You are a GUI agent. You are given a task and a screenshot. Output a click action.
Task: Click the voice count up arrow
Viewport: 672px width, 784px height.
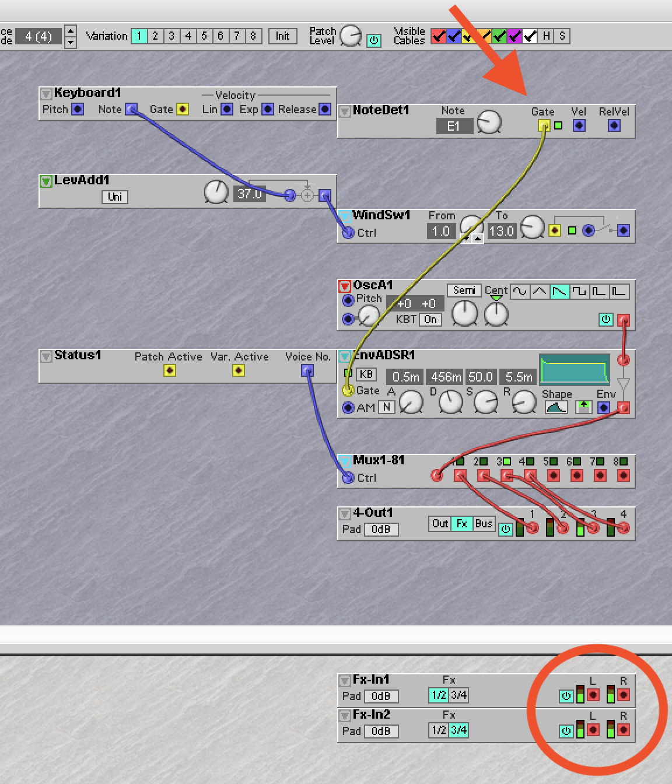(x=71, y=31)
